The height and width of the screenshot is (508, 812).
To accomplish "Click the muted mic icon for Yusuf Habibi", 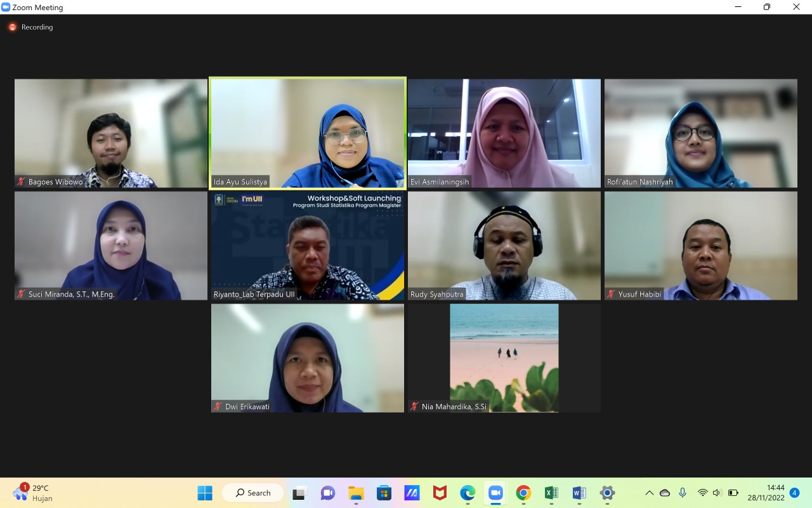I will click(x=612, y=294).
